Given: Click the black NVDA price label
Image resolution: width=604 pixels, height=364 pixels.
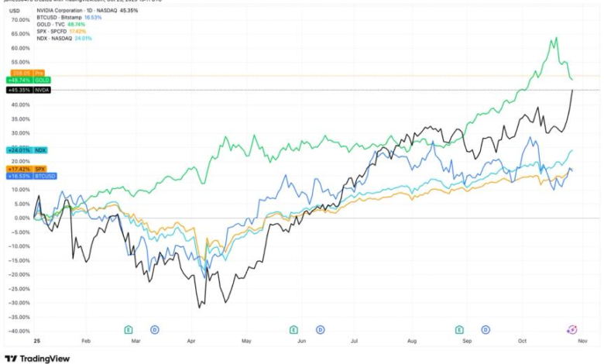Looking at the screenshot, I should [29, 91].
